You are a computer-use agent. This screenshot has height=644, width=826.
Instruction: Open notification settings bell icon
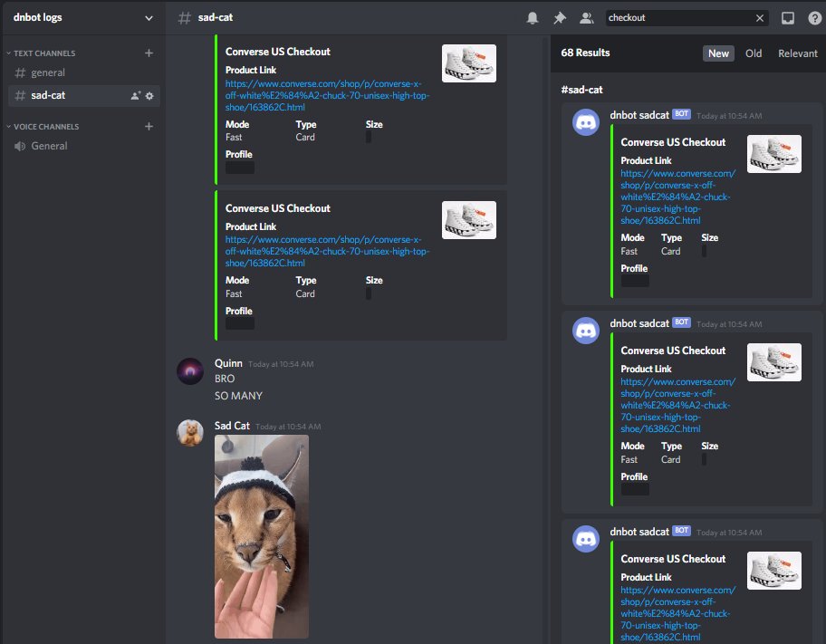[x=532, y=18]
